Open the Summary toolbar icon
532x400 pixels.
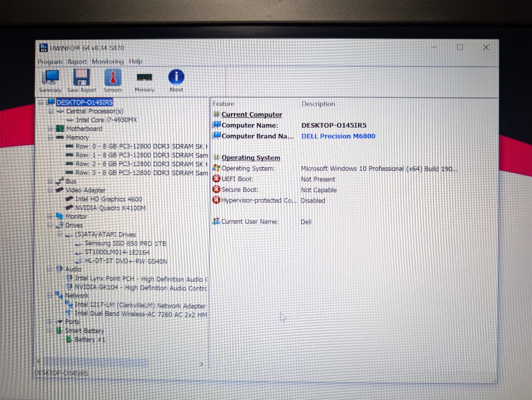click(50, 81)
